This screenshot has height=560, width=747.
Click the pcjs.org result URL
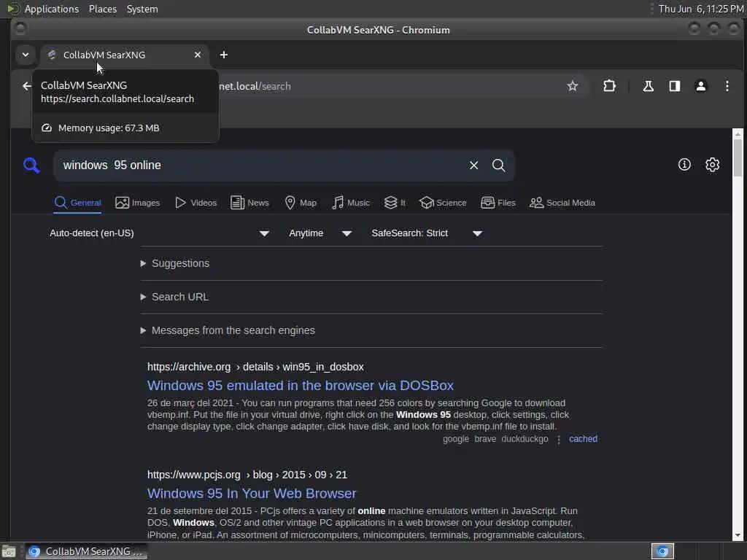[247, 475]
